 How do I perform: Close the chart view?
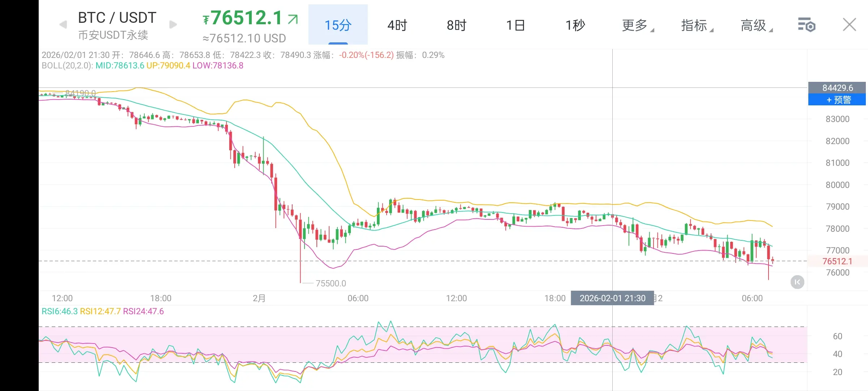click(x=849, y=25)
